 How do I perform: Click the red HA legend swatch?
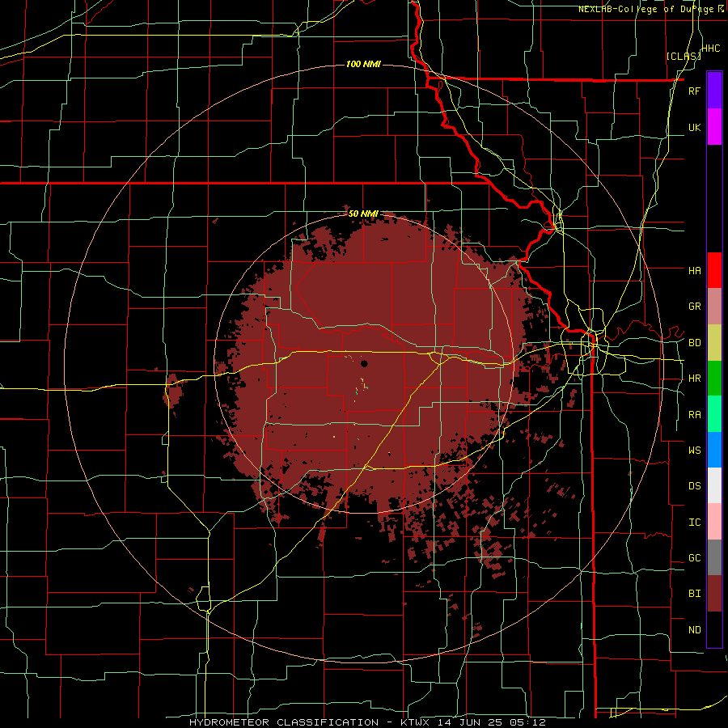click(714, 270)
